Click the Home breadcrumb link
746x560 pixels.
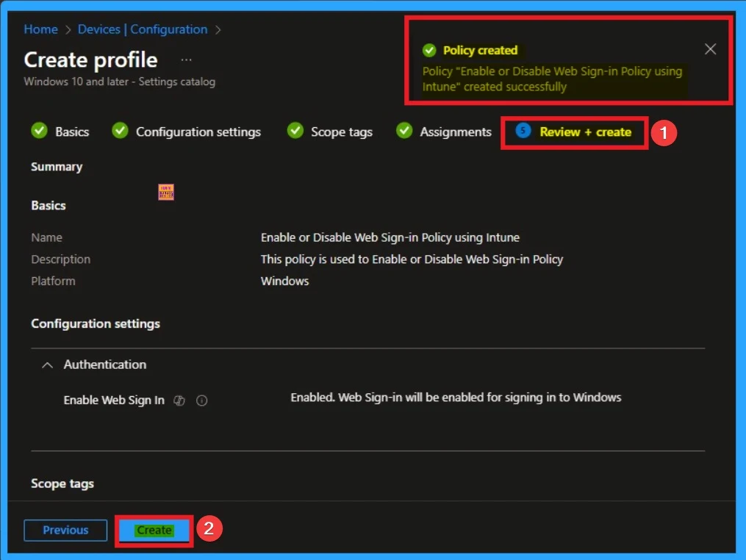(41, 29)
